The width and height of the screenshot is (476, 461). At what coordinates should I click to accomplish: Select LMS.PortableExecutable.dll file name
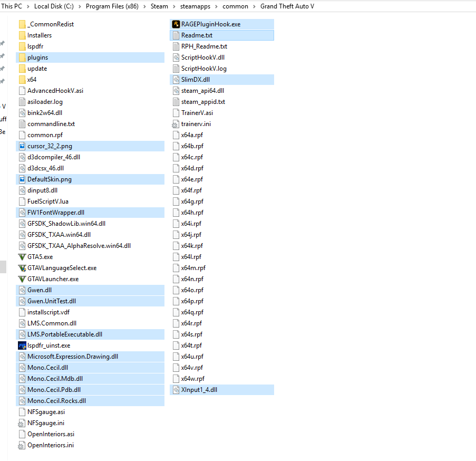(x=65, y=334)
